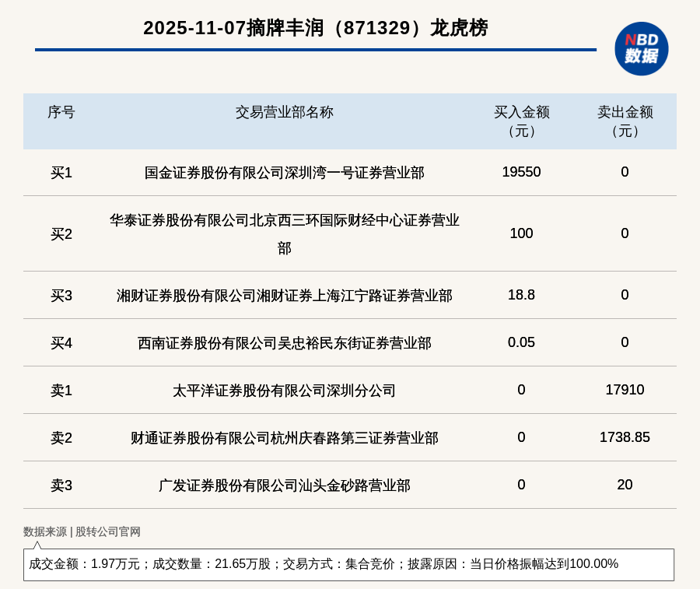Click the 成交金额 summary note box
The height and width of the screenshot is (589, 700).
tap(348, 564)
